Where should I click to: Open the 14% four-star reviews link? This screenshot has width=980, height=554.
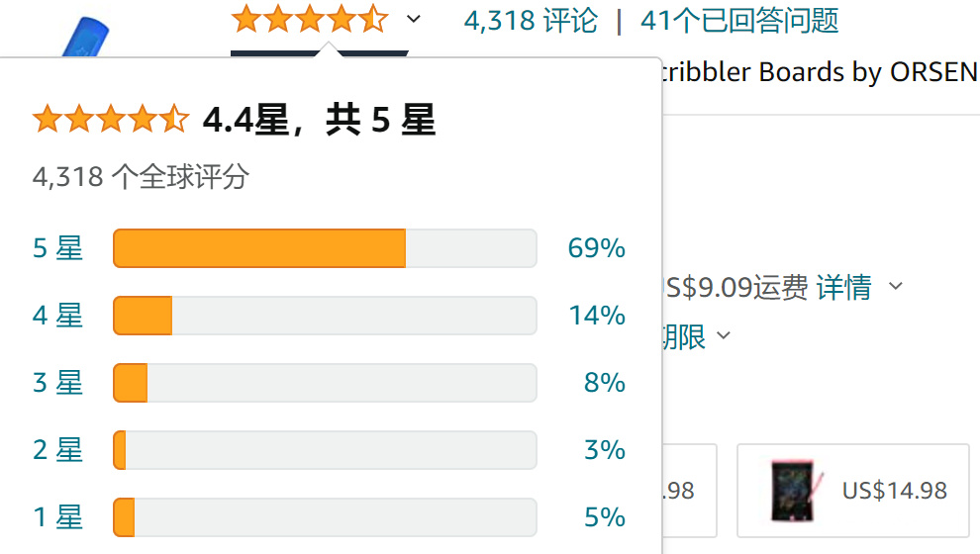(597, 316)
